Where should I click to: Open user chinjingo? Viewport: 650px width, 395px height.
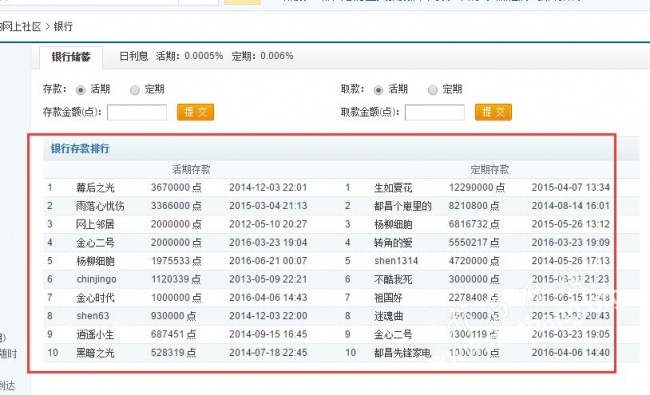pyautogui.click(x=97, y=279)
